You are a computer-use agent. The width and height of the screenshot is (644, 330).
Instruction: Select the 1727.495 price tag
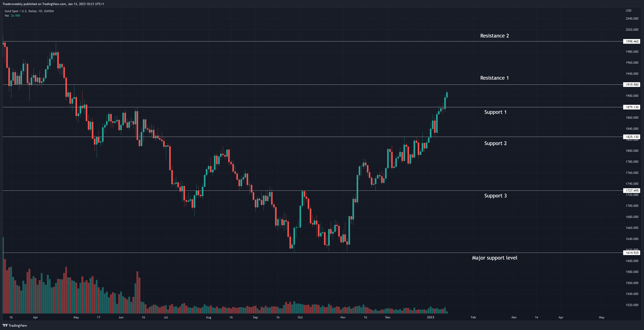click(x=632, y=191)
